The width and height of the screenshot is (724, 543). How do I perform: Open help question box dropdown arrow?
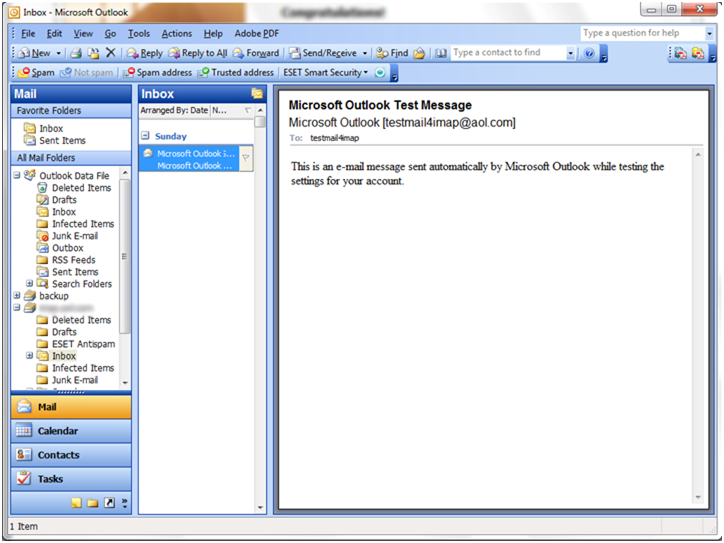coord(709,33)
